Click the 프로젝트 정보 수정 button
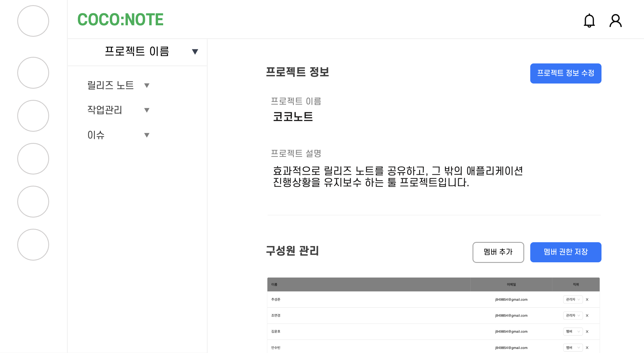 pos(566,73)
